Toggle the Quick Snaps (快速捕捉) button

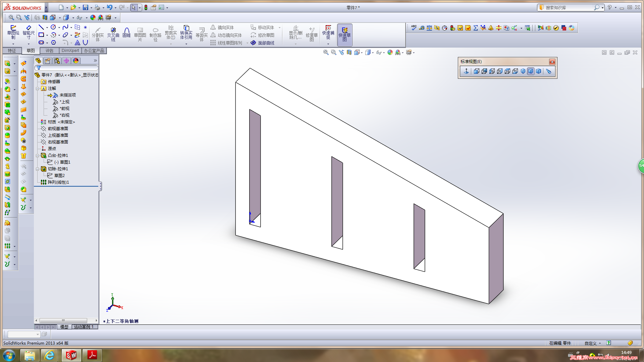point(328,33)
